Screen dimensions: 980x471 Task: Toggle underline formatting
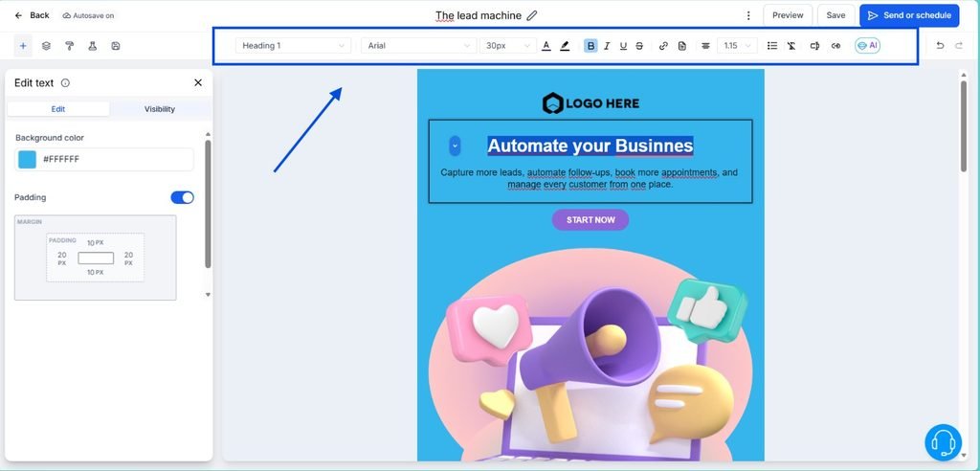tap(623, 46)
